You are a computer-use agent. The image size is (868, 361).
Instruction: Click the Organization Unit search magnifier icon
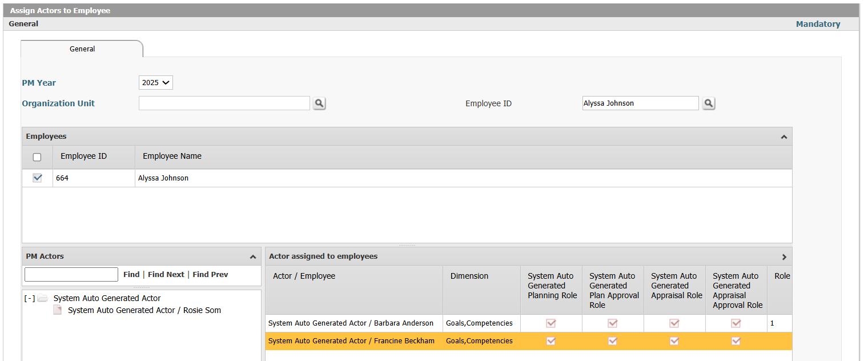click(x=319, y=103)
